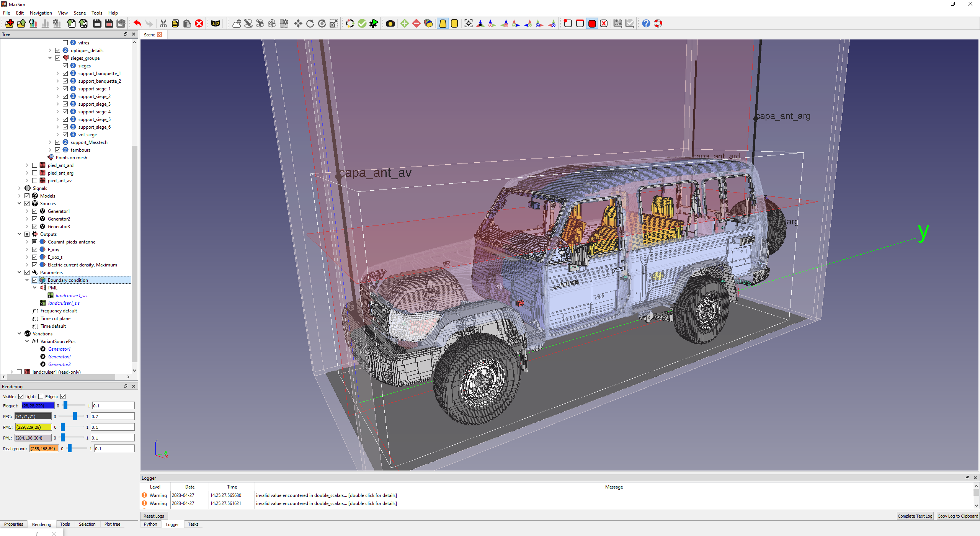Collapse the Parameters tree node
Viewport: 980px width, 536px height.
[19, 273]
